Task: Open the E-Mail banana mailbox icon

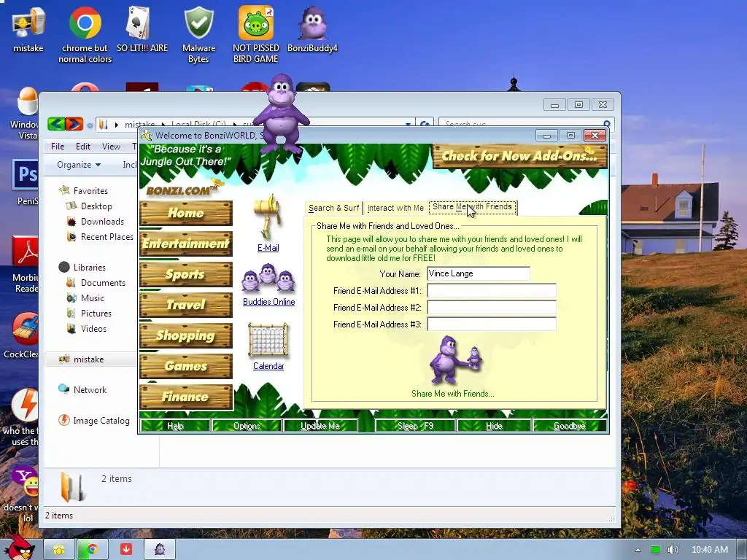Action: 268,217
